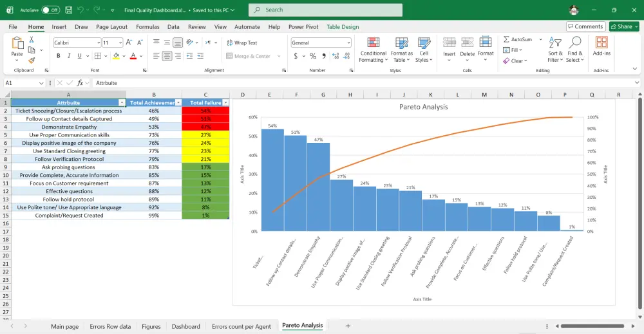
Task: Toggle Wrap Text
Action: point(241,42)
